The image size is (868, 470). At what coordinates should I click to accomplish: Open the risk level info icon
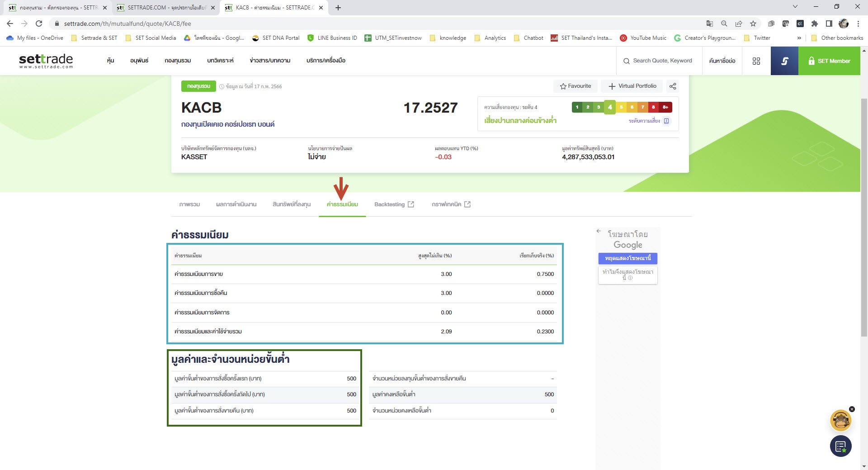(666, 121)
